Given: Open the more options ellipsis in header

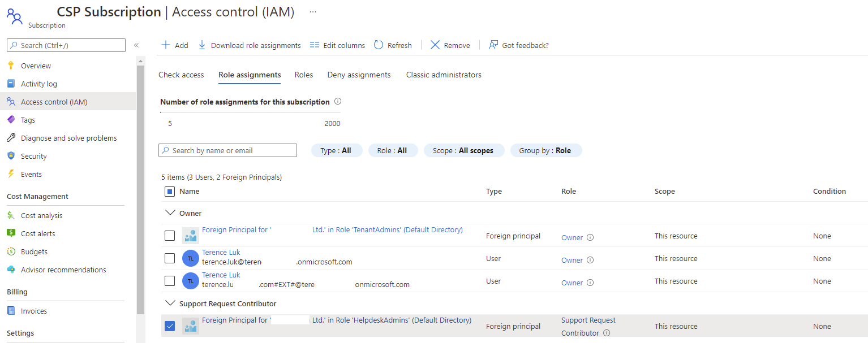Looking at the screenshot, I should pyautogui.click(x=313, y=12).
